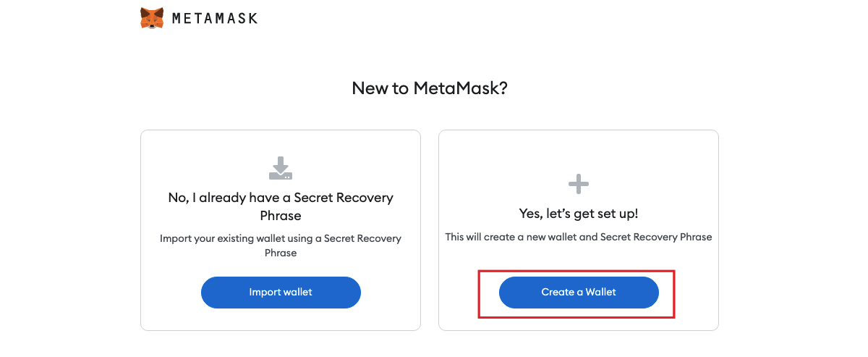Click the word 'Import' on the Import wallet button

263,293
